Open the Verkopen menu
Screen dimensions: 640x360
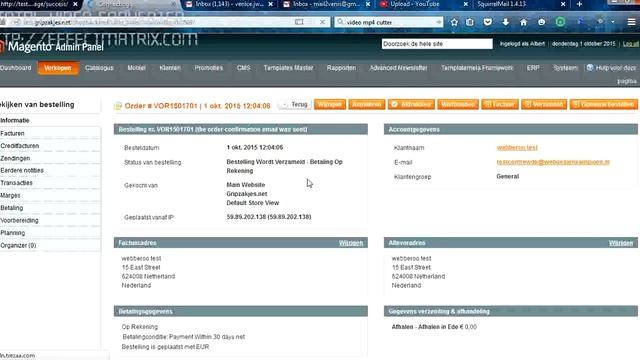click(58, 68)
